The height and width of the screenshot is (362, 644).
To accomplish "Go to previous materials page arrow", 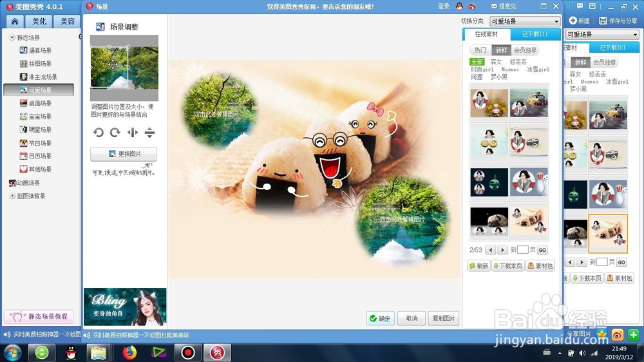I will click(490, 250).
